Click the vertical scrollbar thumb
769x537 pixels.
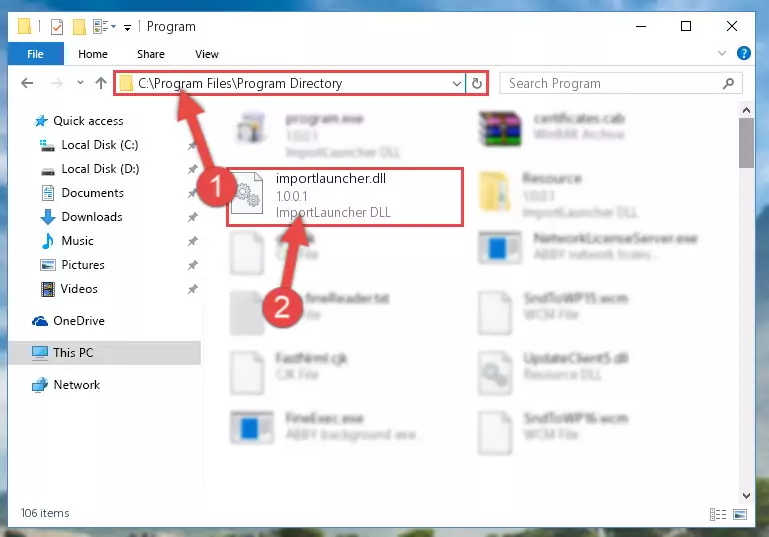[746, 143]
